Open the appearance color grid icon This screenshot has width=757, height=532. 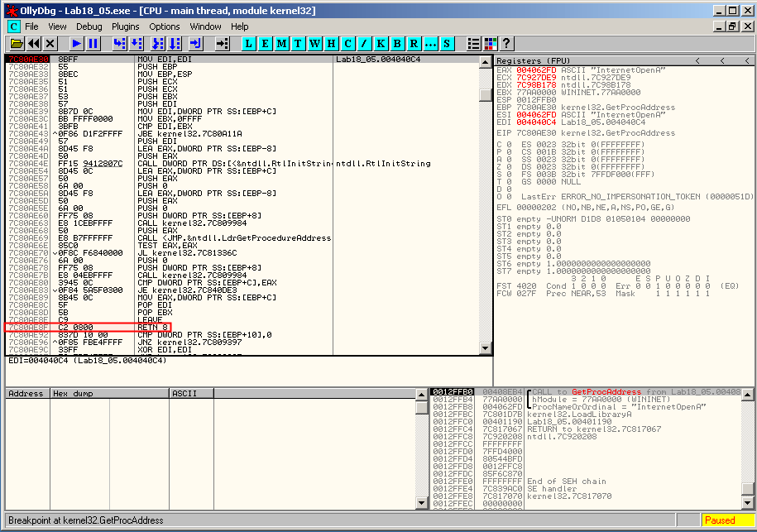tap(490, 43)
